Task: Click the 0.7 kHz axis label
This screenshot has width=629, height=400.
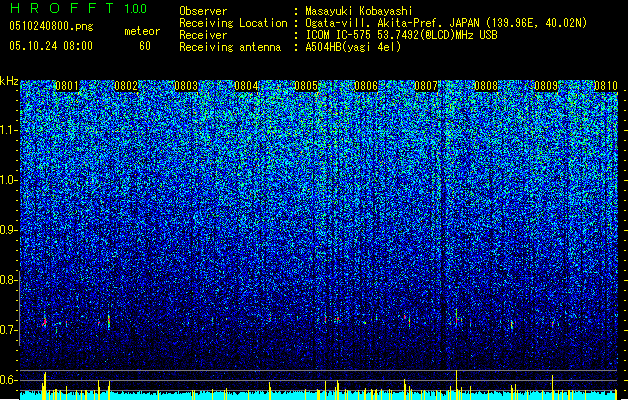Action: [9, 330]
